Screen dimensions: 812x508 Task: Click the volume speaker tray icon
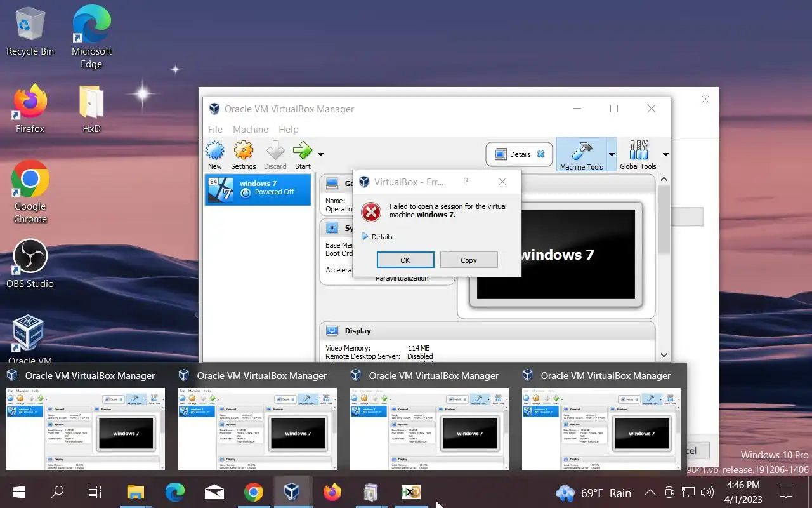pos(707,492)
